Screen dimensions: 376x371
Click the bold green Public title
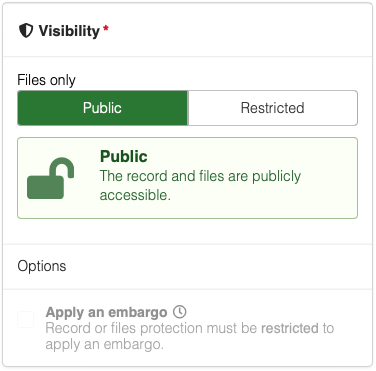click(x=124, y=156)
